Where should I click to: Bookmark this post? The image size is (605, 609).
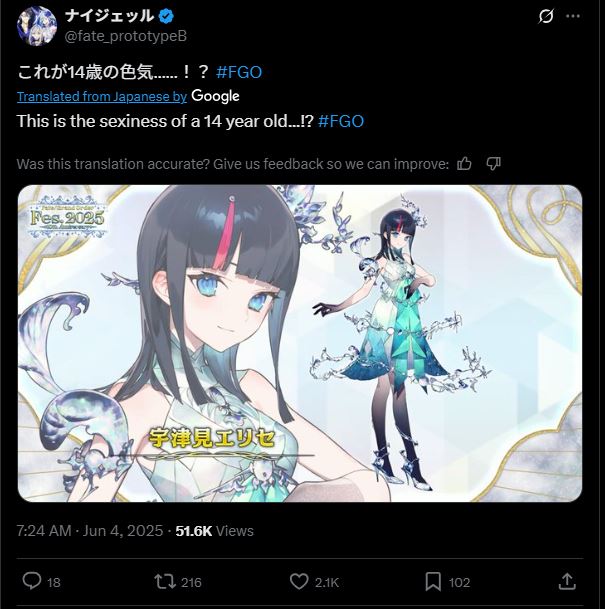[x=433, y=582]
